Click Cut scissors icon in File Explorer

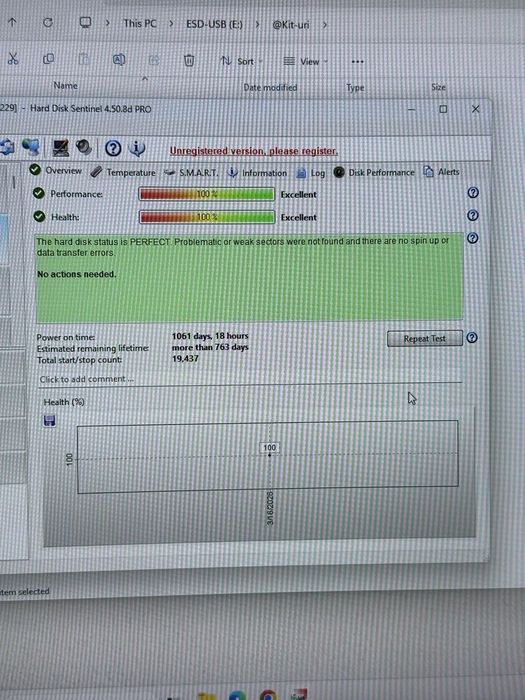tap(13, 58)
